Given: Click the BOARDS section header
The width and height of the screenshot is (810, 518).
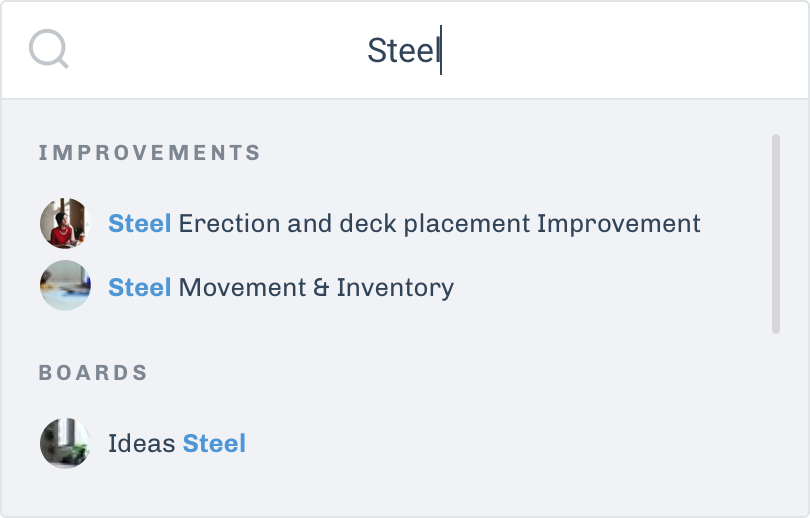Looking at the screenshot, I should (x=93, y=373).
